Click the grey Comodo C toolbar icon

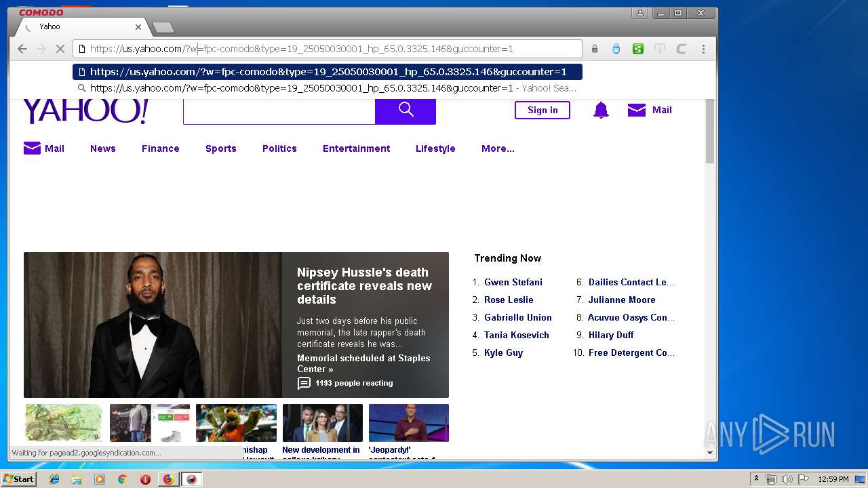(x=682, y=49)
